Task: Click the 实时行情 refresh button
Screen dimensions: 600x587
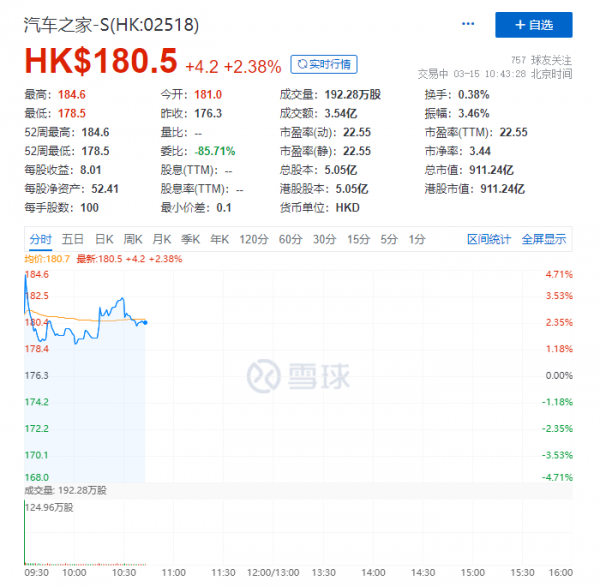Action: 323,65
